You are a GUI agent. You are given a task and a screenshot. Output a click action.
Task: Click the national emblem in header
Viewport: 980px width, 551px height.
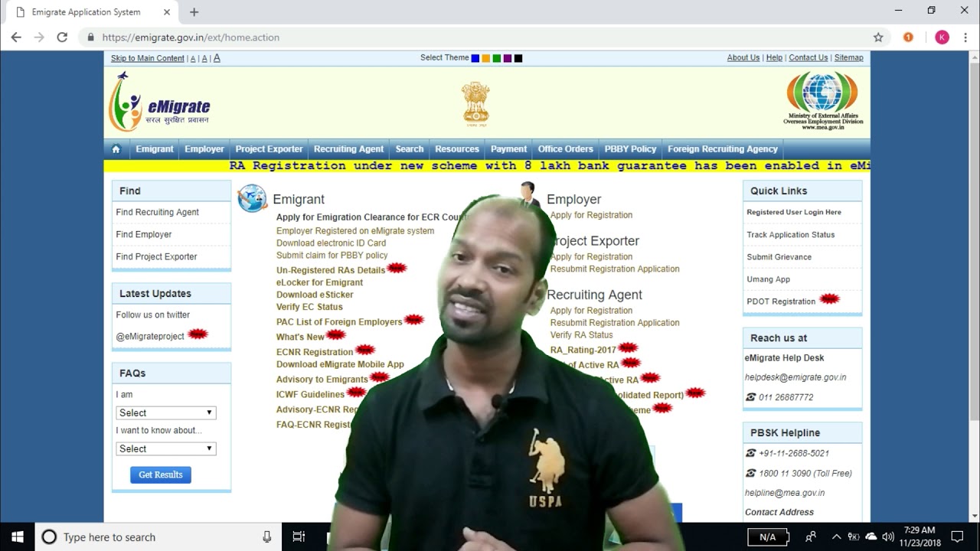475,104
